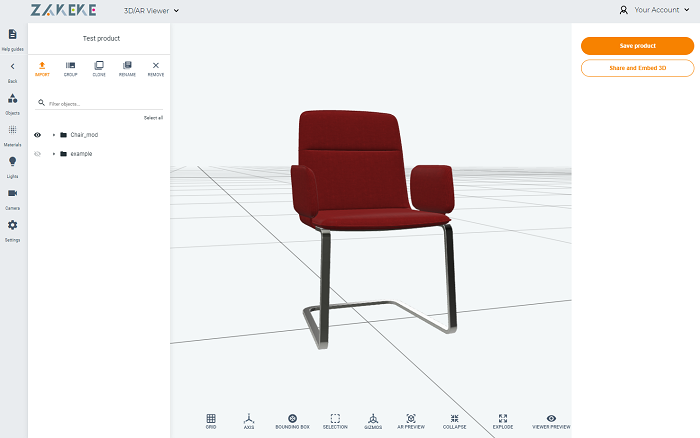Screen dimensions: 700x438
Task: Click the Test product title
Action: [x=101, y=38]
